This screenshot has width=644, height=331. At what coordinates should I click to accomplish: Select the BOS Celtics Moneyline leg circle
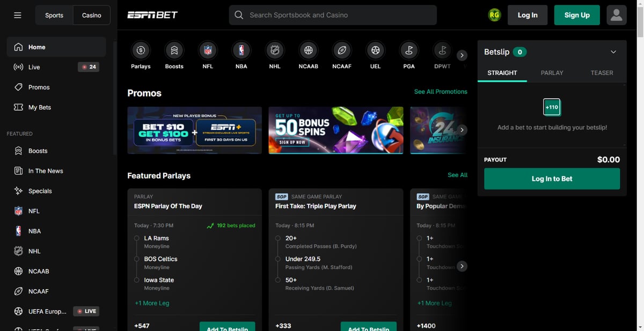click(137, 259)
